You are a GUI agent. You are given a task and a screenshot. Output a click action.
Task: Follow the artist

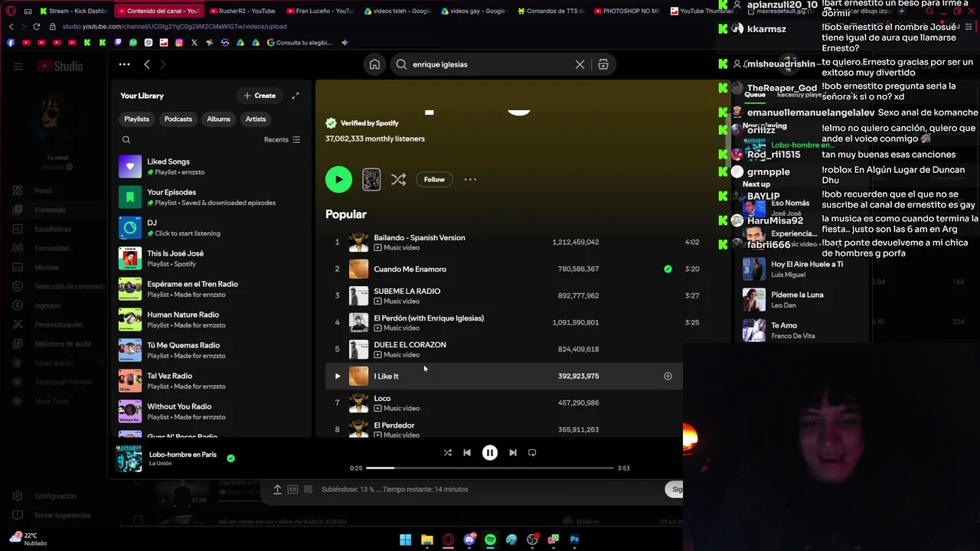pos(434,179)
